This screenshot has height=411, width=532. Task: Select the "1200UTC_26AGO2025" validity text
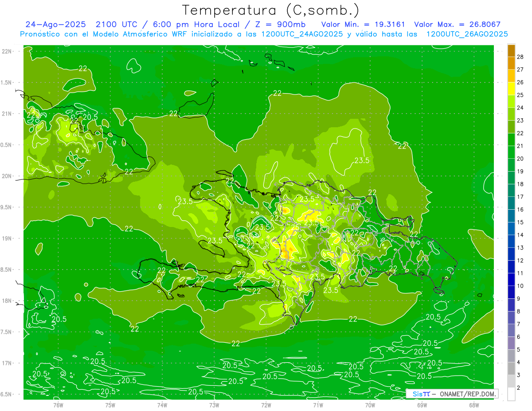click(x=467, y=34)
